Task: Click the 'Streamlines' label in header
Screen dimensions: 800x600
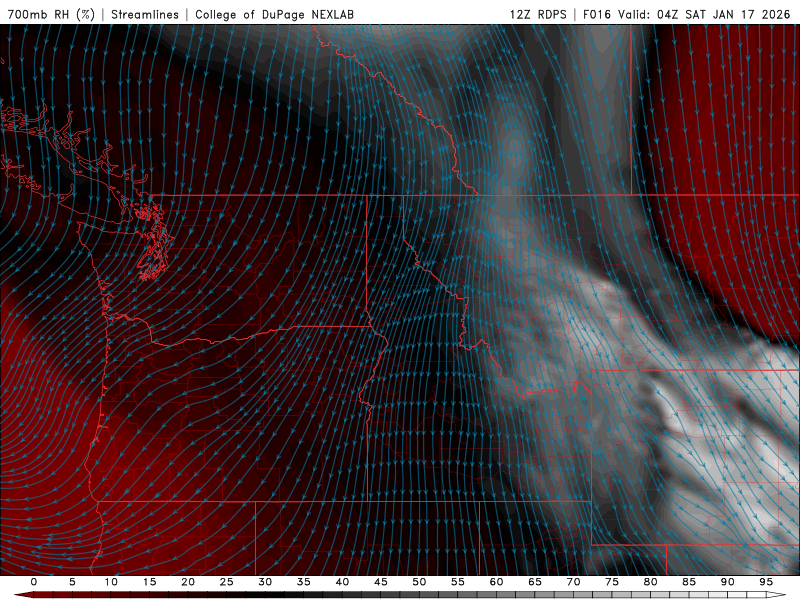Action: coord(145,14)
